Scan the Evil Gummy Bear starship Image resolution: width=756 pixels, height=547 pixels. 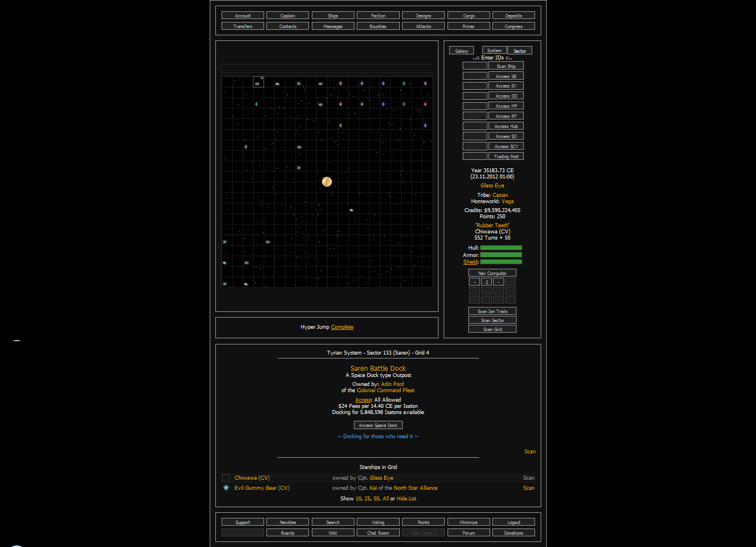click(528, 488)
